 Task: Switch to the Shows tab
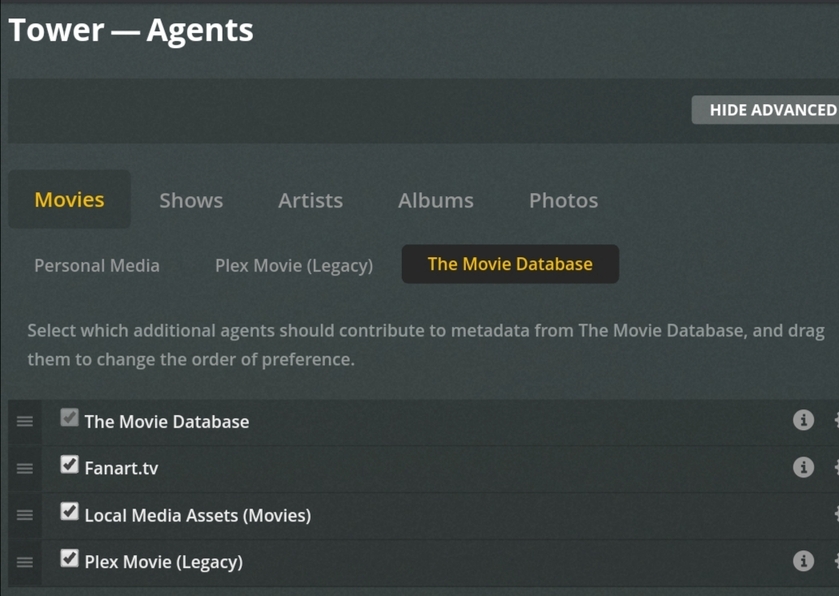click(191, 200)
